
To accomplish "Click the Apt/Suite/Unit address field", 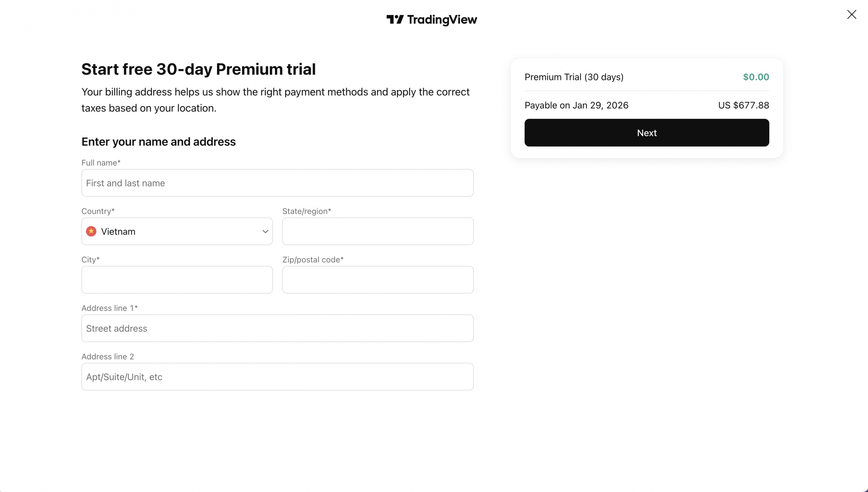I will coord(277,377).
